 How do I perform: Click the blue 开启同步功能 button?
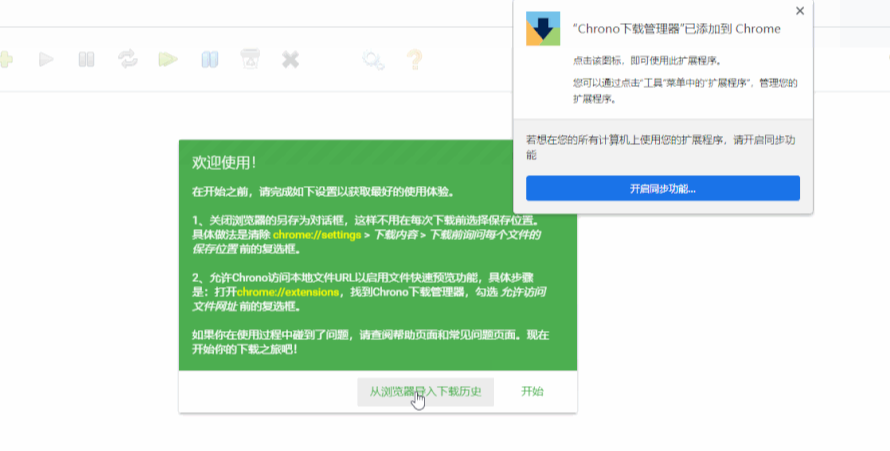click(662, 188)
